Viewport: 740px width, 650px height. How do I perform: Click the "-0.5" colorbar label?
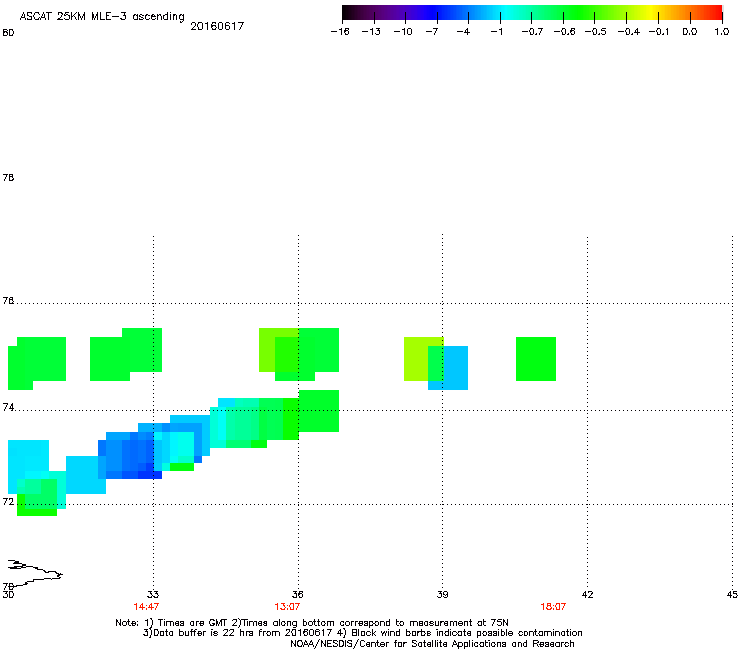pyautogui.click(x=596, y=32)
